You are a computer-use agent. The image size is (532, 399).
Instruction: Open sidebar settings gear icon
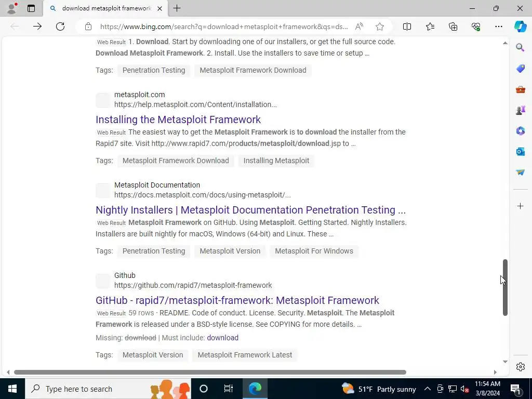520,367
